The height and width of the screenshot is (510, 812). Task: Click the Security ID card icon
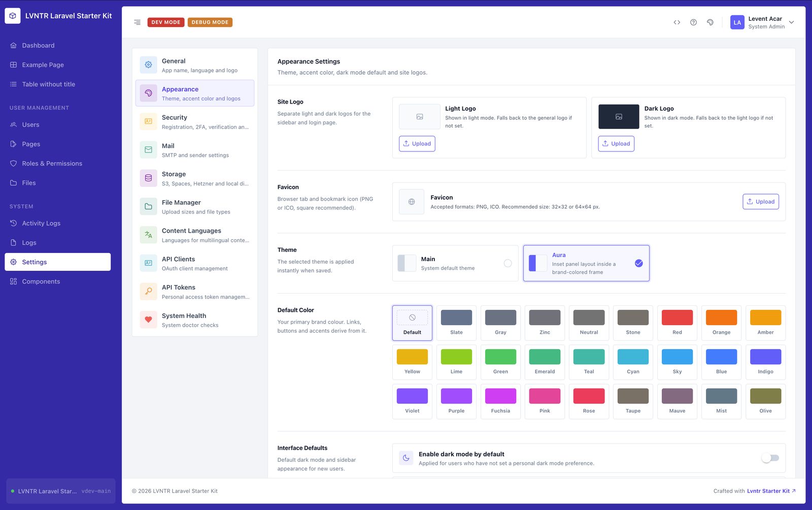(x=148, y=121)
